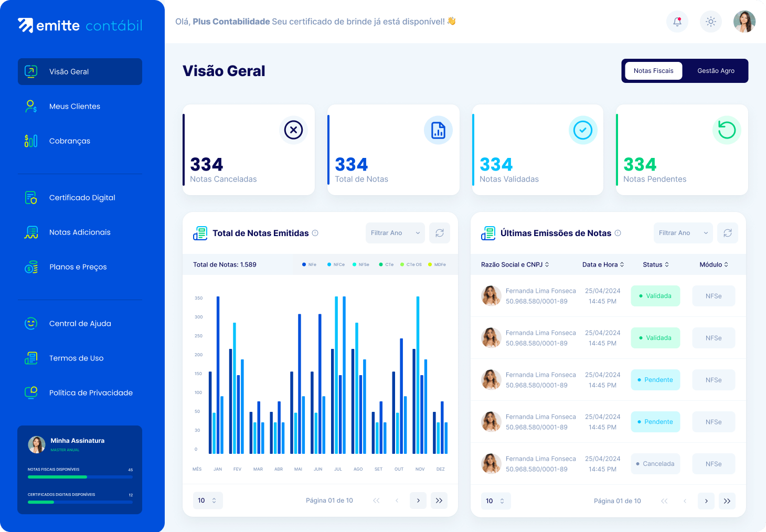This screenshot has height=532, width=766.
Task: Change chart rows-per-page stepper value 10
Action: point(208,501)
